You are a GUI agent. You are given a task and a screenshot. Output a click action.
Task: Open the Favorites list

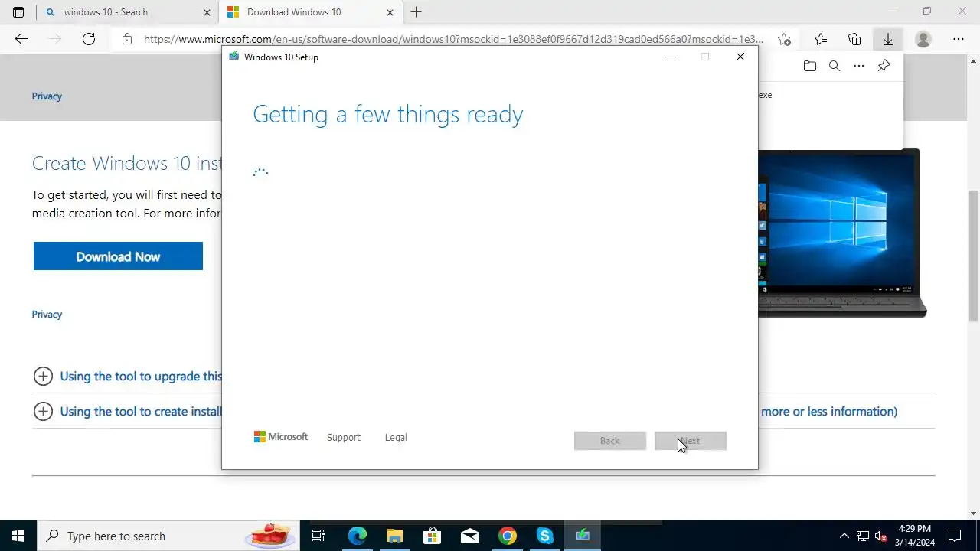tap(821, 39)
